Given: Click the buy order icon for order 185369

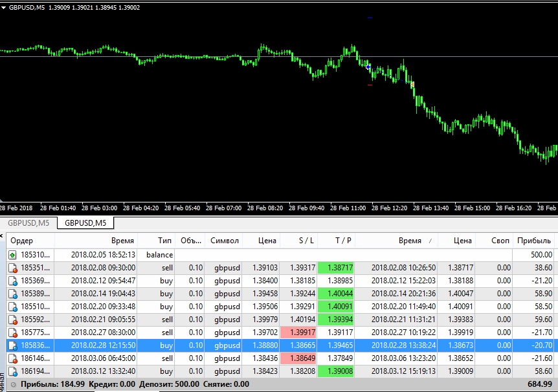Looking at the screenshot, I should pos(13,281).
